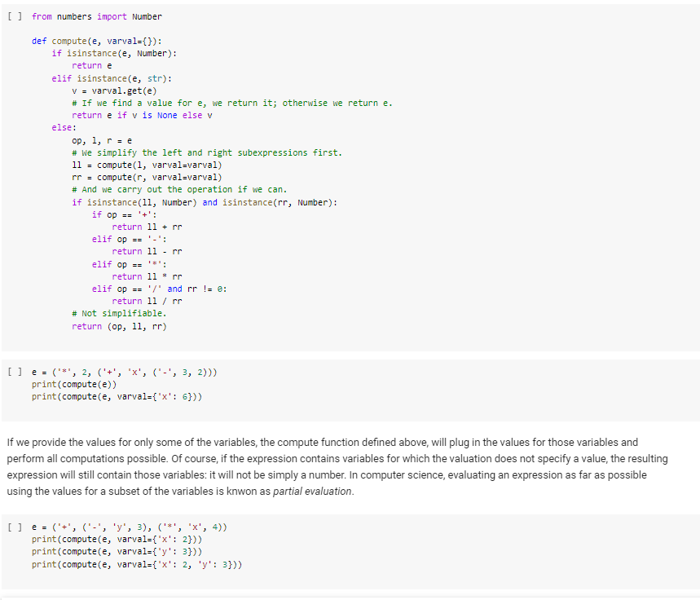The height and width of the screenshot is (600, 700).
Task: Click the 'if isinstance(ll, Number) and isinstance(rr, Number)' line
Action: [x=205, y=202]
